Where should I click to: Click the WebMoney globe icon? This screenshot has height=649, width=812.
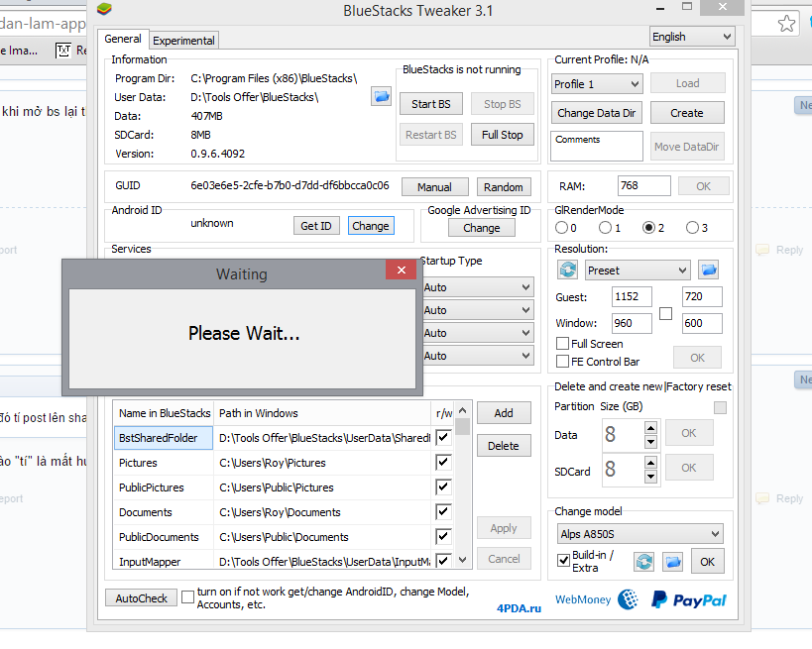pos(628,599)
